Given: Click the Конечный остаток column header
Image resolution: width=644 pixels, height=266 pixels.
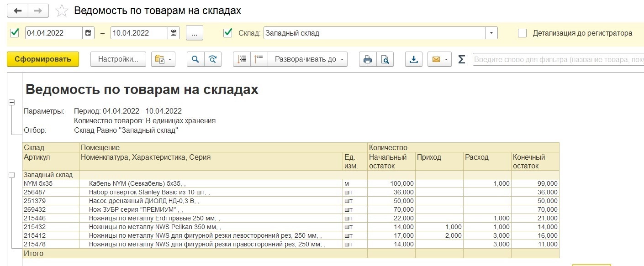Looking at the screenshot, I should click(x=535, y=162).
